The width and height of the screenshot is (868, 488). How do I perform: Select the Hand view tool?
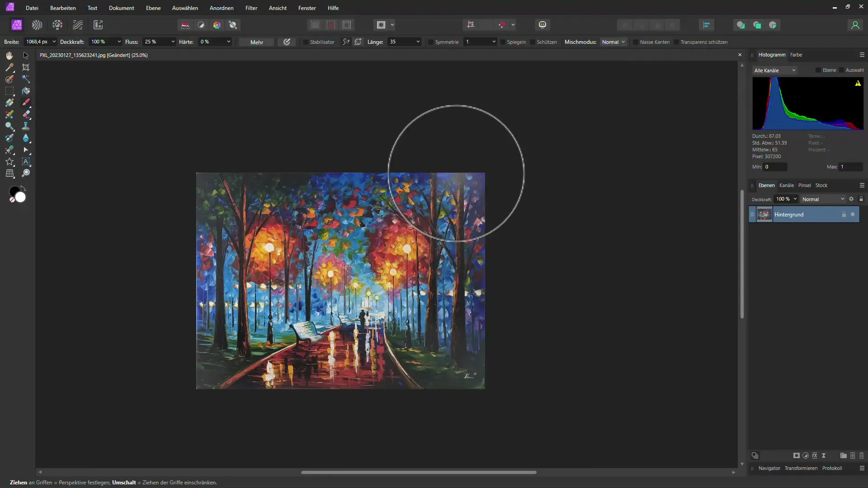9,55
